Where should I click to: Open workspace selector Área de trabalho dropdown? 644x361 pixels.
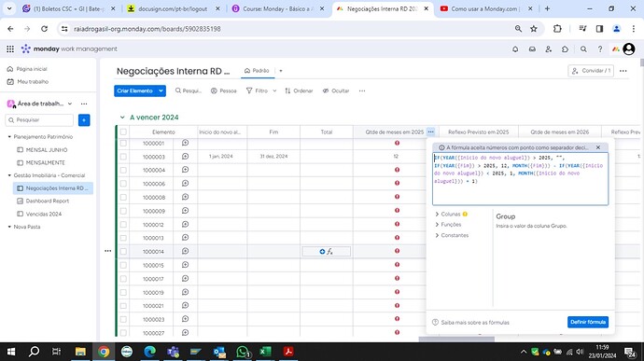70,104
